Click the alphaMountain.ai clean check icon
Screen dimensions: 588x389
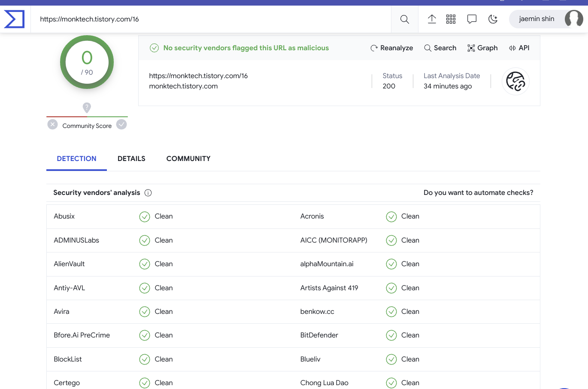coord(391,264)
